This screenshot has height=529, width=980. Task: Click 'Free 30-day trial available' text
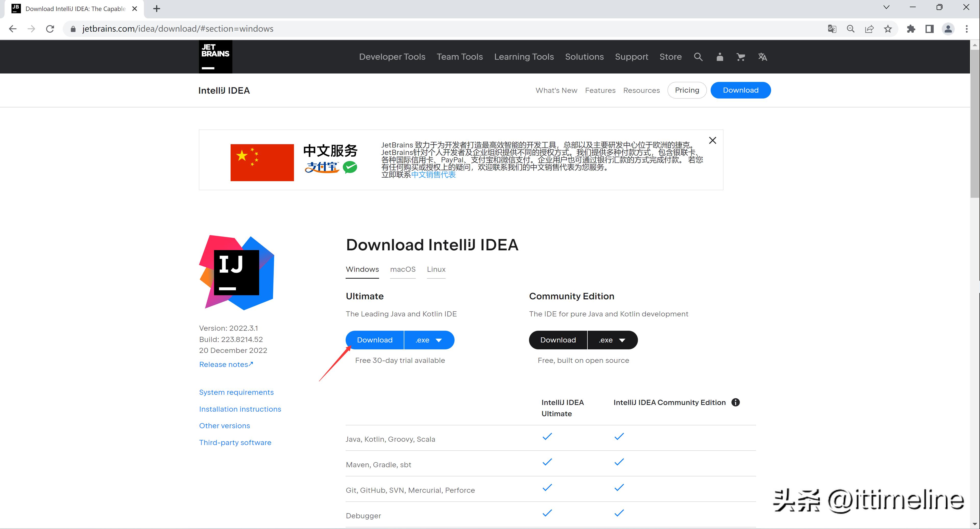click(x=400, y=360)
